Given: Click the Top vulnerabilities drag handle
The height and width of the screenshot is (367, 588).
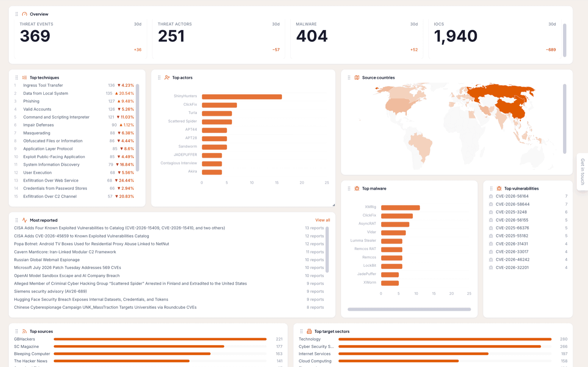Looking at the screenshot, I should 491,188.
